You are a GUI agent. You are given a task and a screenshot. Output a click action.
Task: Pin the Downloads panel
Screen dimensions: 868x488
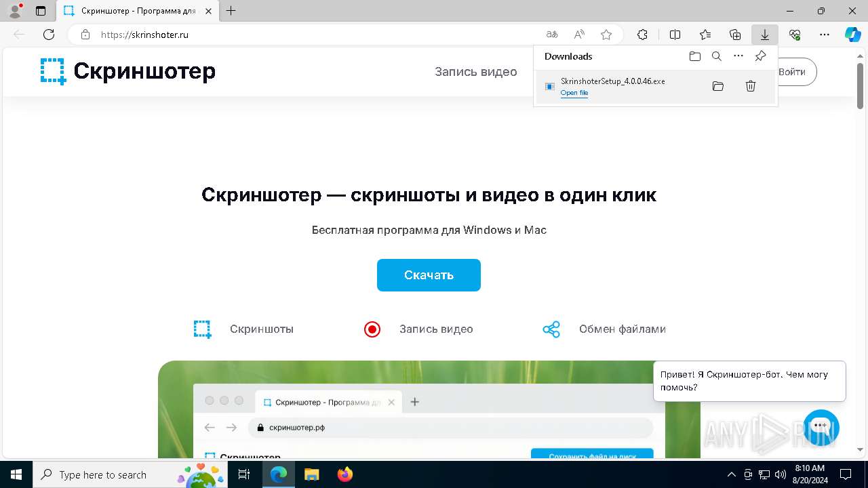tap(760, 56)
